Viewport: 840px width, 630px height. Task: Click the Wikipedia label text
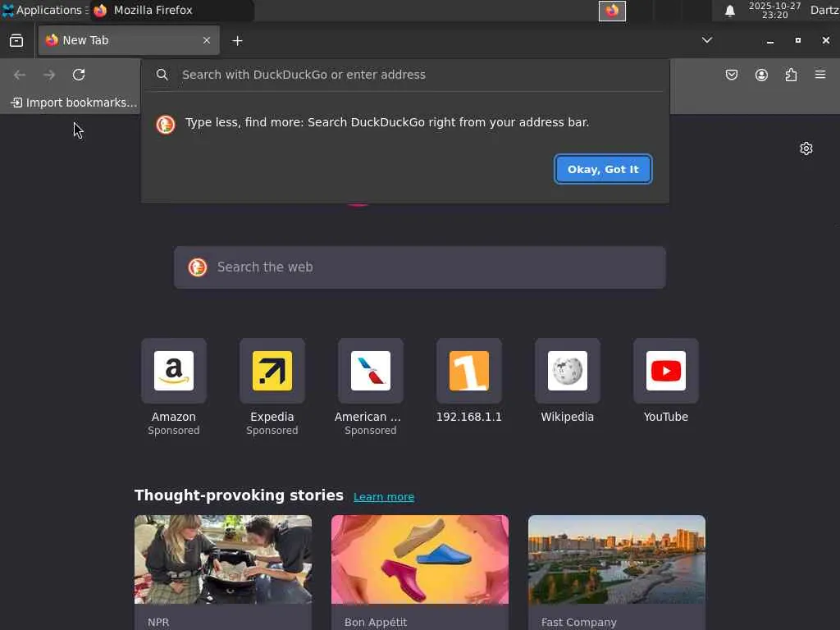click(568, 417)
